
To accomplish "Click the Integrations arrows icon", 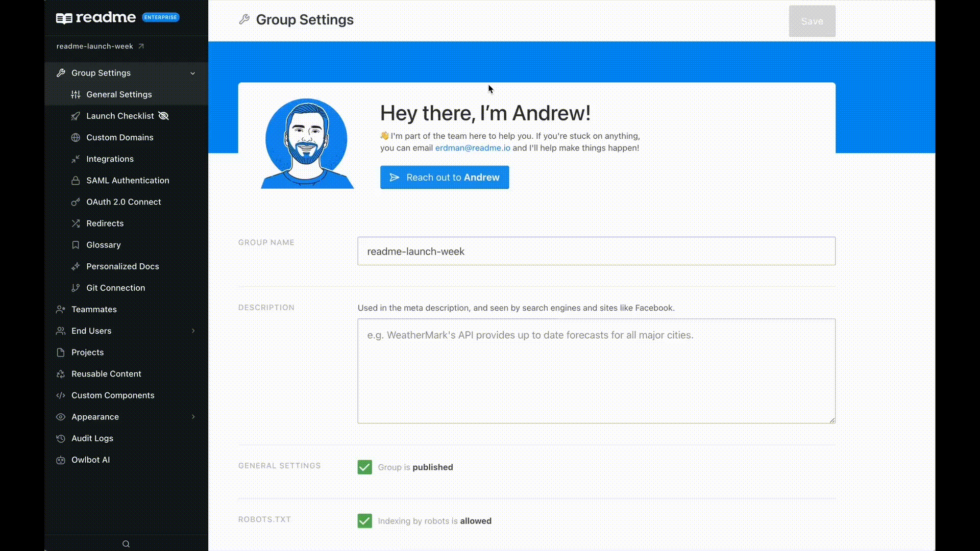I will 76,159.
